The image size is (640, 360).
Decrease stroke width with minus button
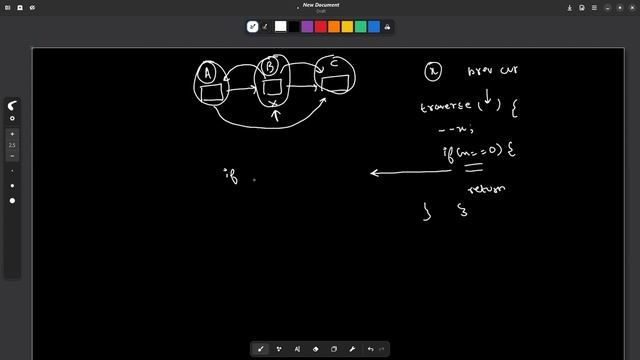tap(12, 156)
